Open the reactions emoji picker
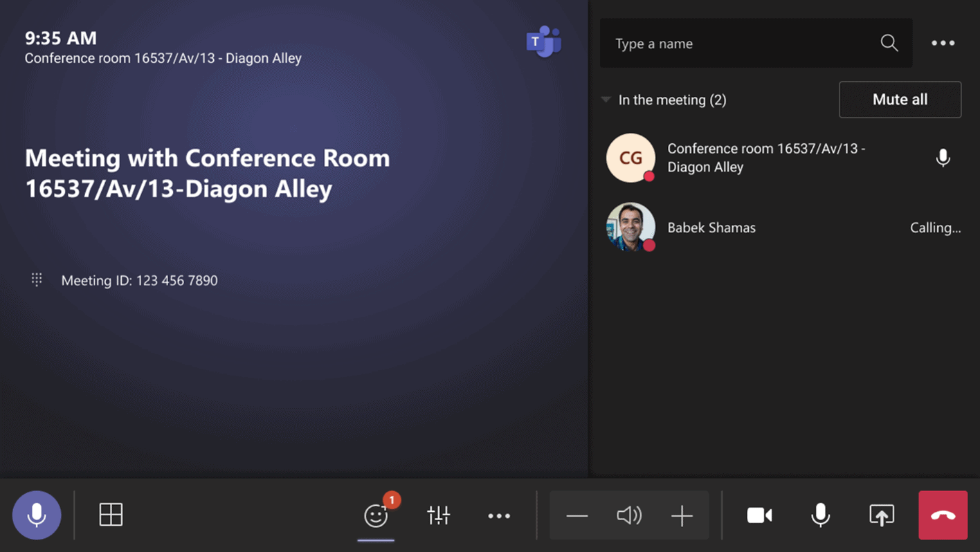 [375, 515]
